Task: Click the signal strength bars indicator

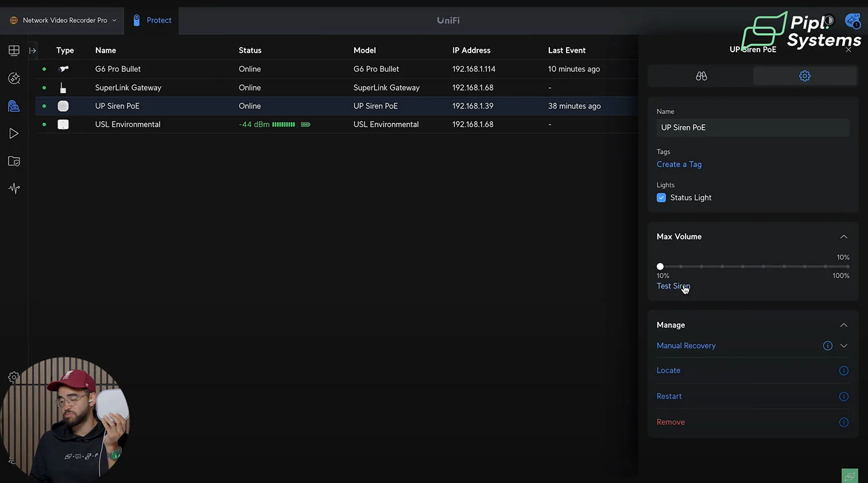Action: click(x=284, y=124)
